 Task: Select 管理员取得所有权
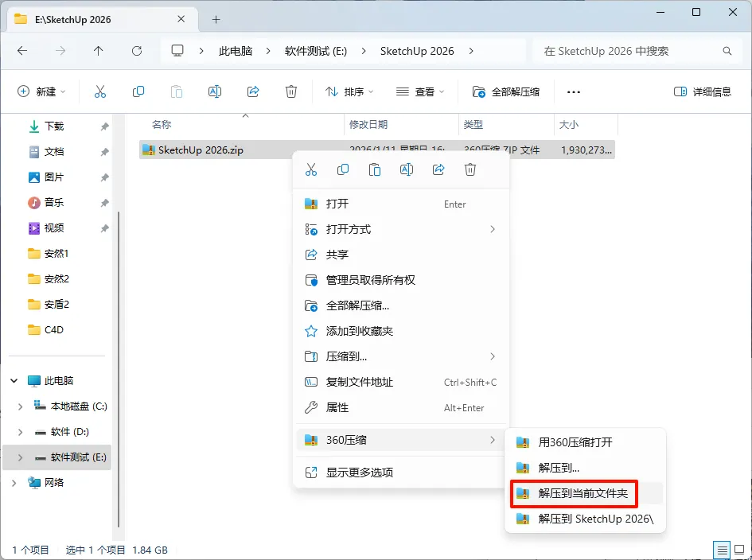pos(401,280)
